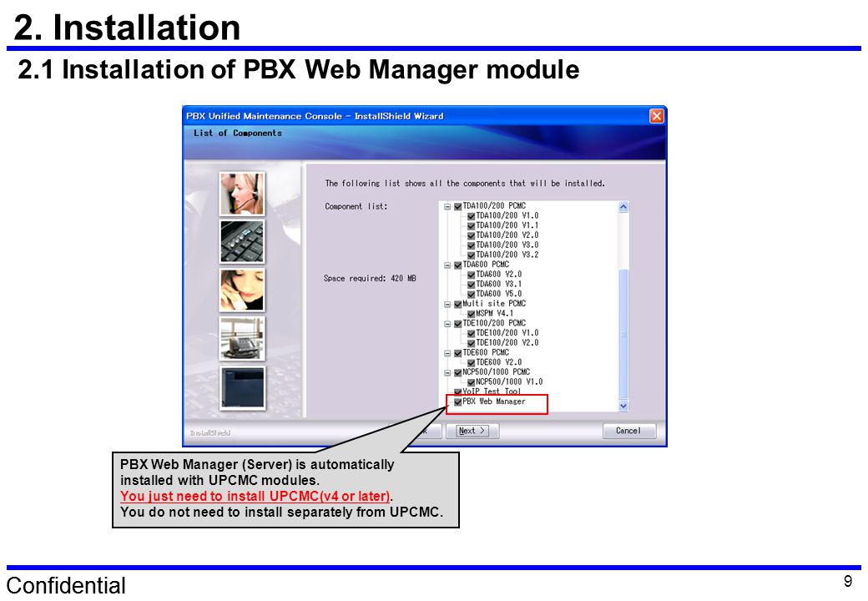Collapse the Multi site PCMC tree node
This screenshot has width=868, height=601.
[x=447, y=305]
